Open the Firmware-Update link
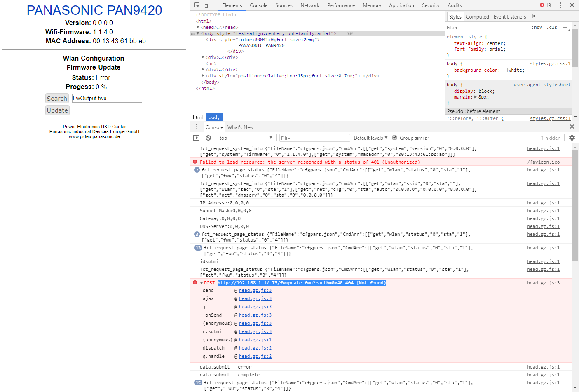 pyautogui.click(x=94, y=67)
